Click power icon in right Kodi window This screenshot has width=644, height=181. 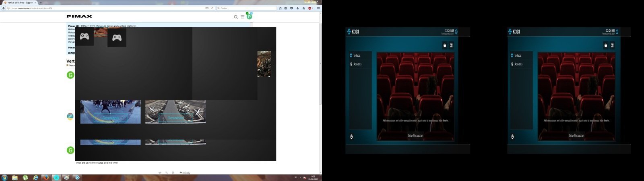[512, 137]
